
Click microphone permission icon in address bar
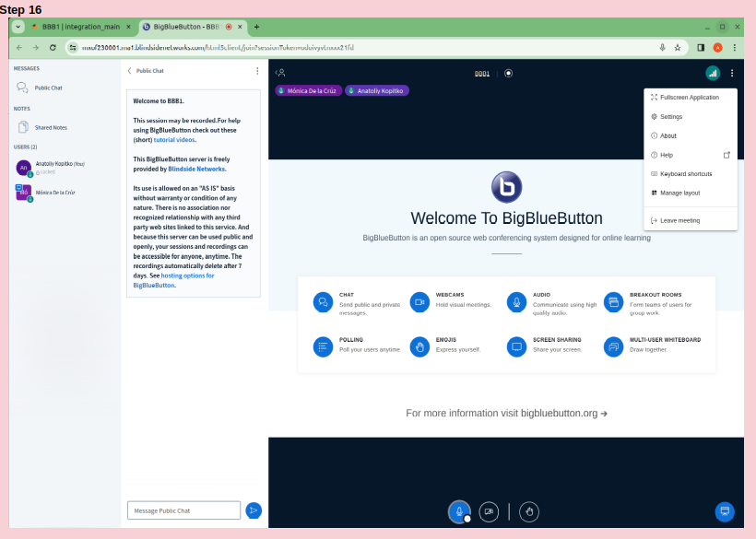click(x=663, y=47)
